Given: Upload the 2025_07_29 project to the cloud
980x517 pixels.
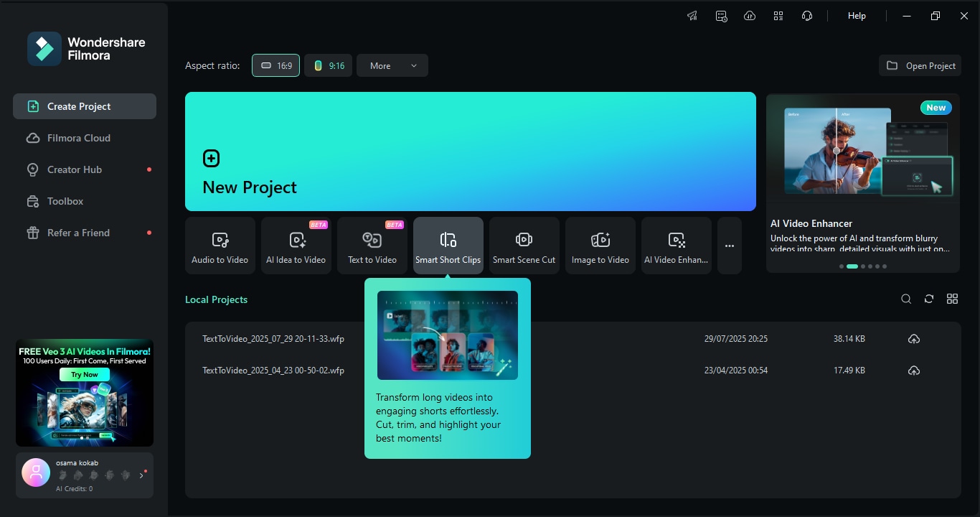Looking at the screenshot, I should 914,339.
